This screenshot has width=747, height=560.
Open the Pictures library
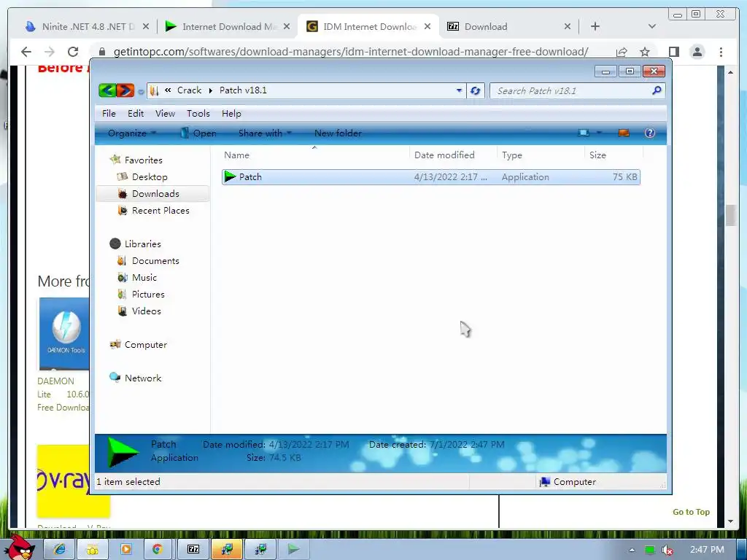[x=147, y=295]
